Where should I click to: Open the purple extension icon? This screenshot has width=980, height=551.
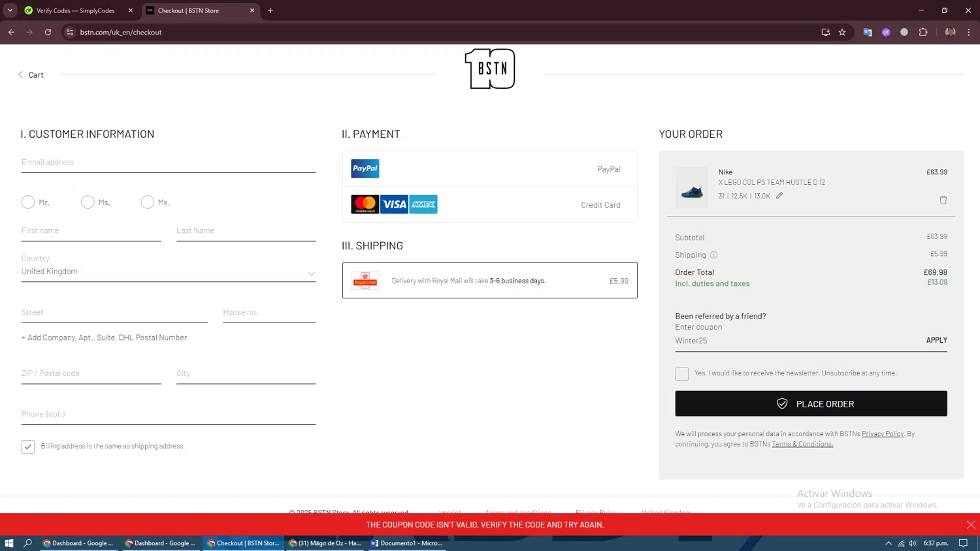(x=886, y=32)
